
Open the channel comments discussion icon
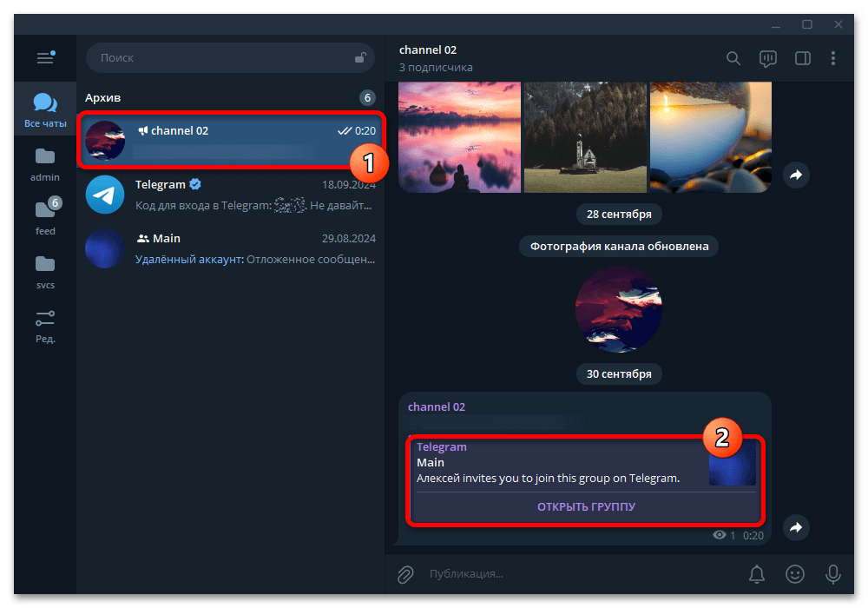pyautogui.click(x=768, y=58)
